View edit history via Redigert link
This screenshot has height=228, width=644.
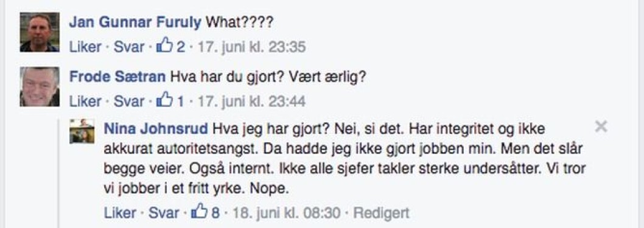[382, 213]
